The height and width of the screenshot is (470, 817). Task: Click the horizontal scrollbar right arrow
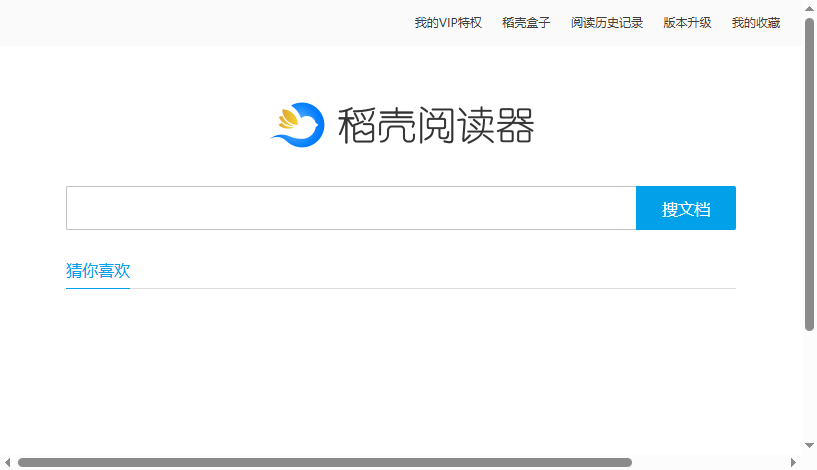point(793,462)
